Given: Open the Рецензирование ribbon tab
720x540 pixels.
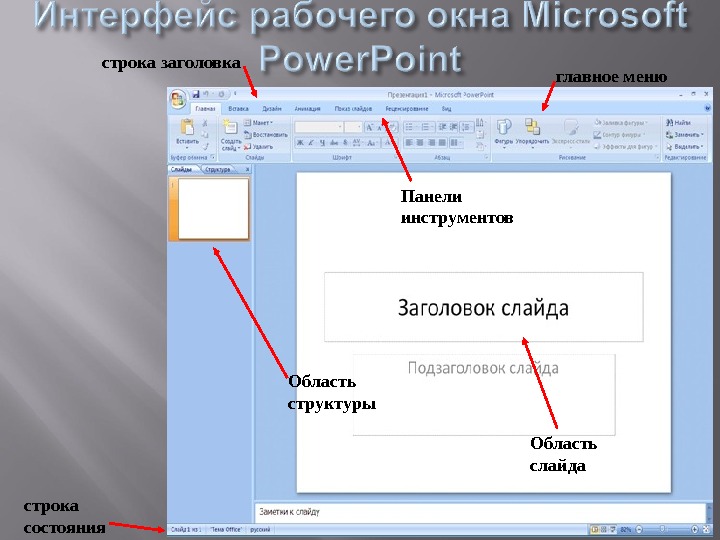Looking at the screenshot, I should (406, 109).
